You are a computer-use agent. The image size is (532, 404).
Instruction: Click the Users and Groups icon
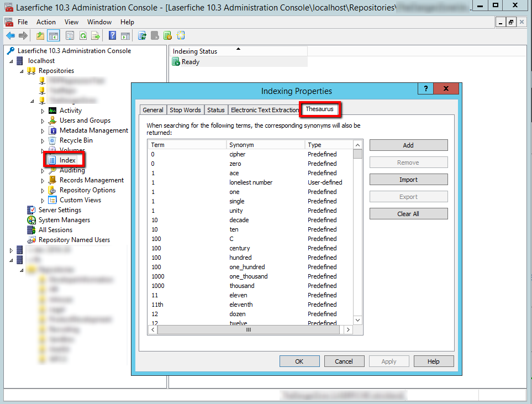click(52, 120)
